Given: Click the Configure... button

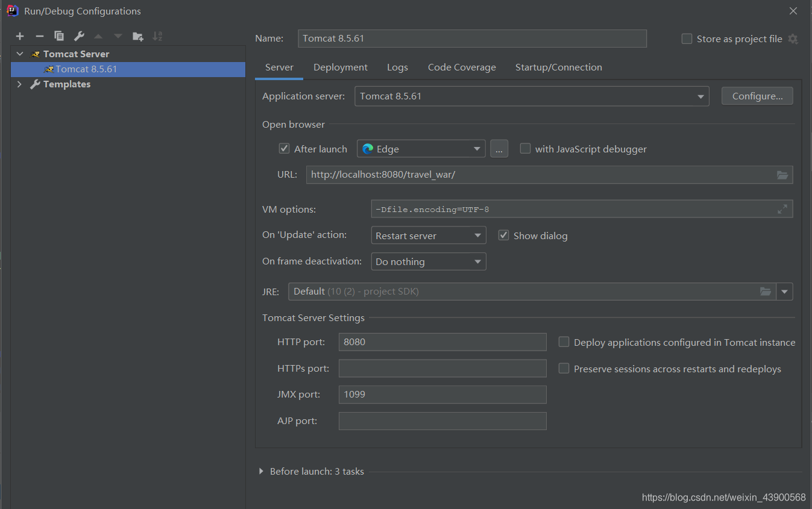Looking at the screenshot, I should pyautogui.click(x=757, y=96).
